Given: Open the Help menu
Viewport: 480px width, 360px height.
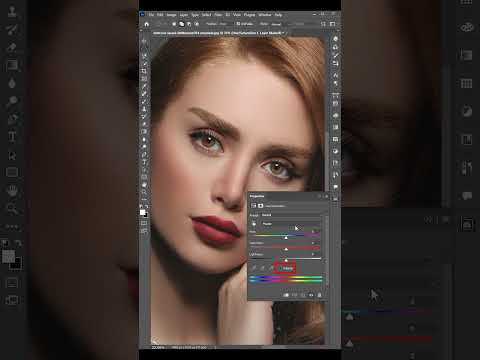Looking at the screenshot, I should [x=278, y=15].
